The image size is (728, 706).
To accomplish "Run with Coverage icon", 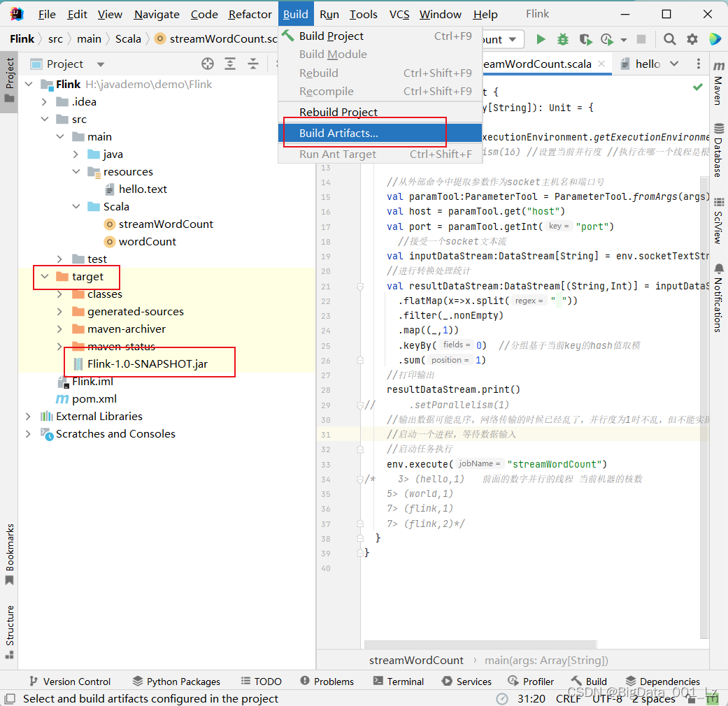I will point(585,39).
